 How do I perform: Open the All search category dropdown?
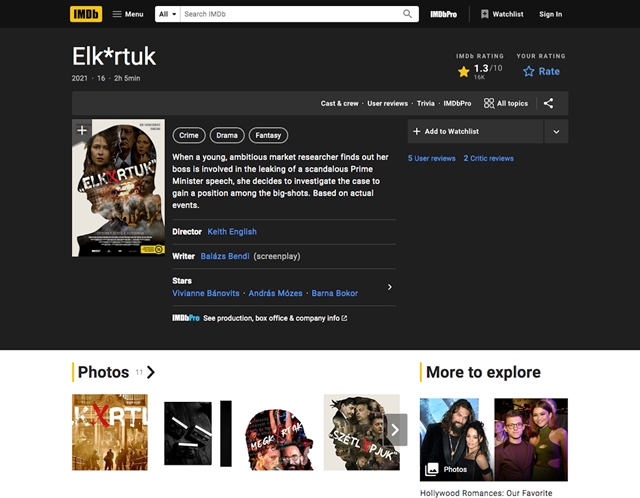pos(167,14)
